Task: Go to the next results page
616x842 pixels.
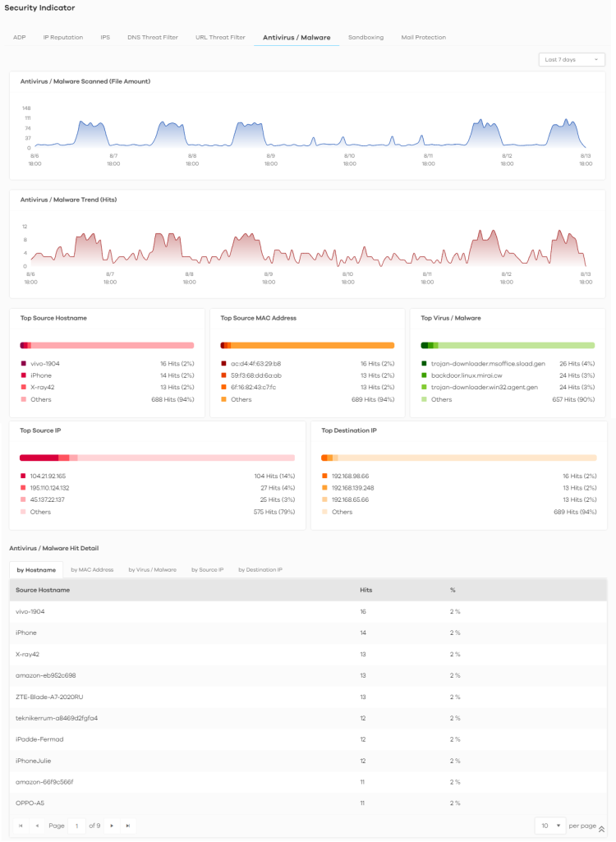Action: (112, 826)
